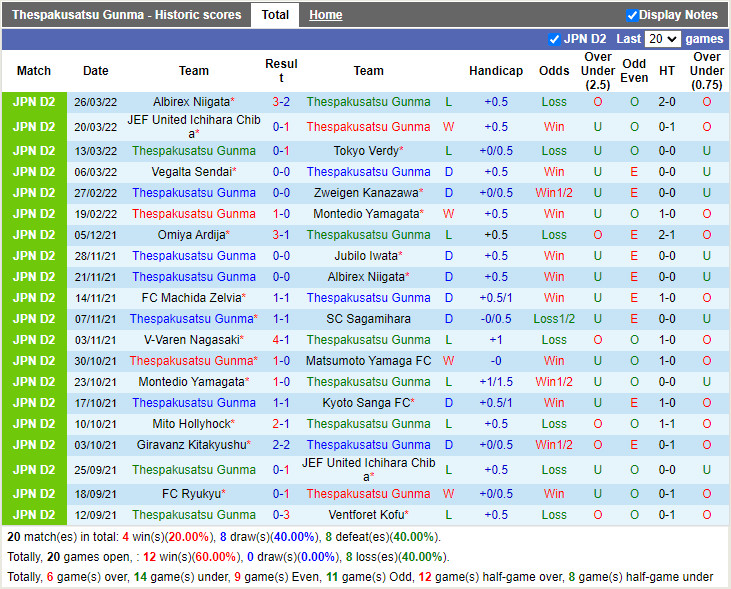Click the HT score 1-1 for Mito Hollyhock match
This screenshot has width=731, height=589.
coord(667,424)
